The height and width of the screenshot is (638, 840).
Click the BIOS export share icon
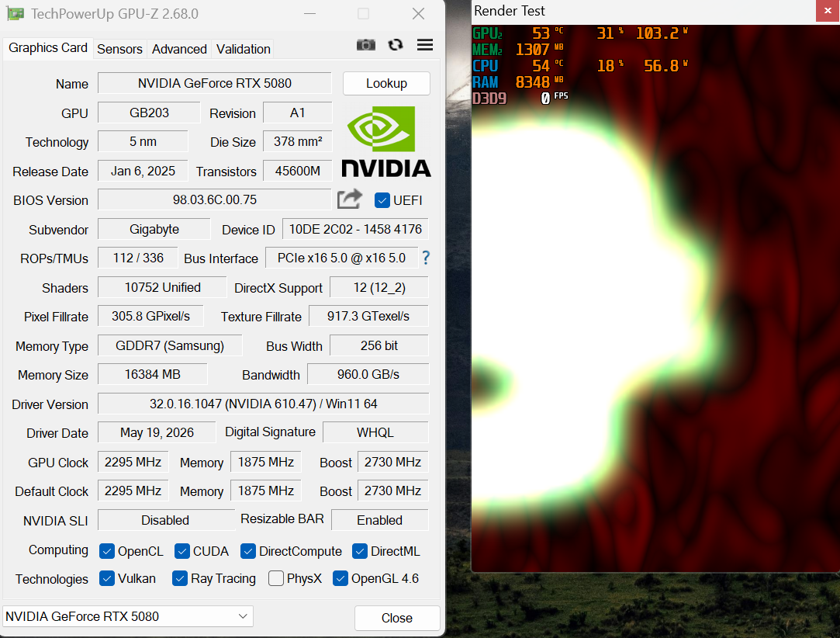pos(350,199)
